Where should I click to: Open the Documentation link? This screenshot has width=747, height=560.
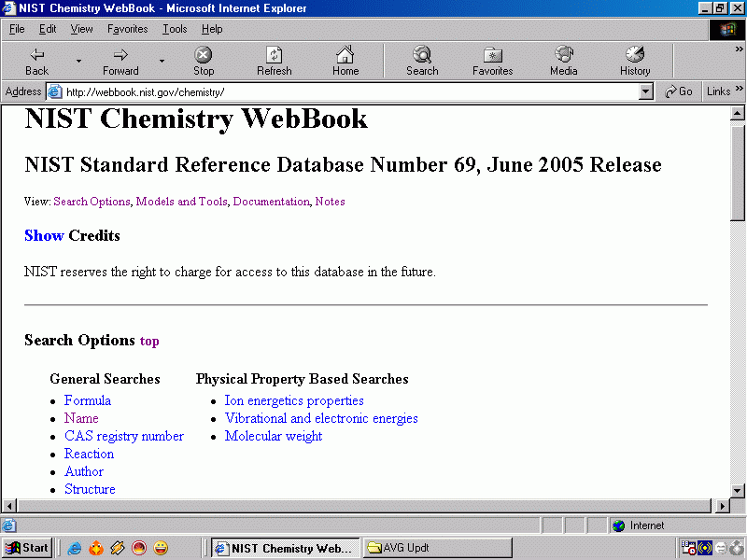coord(271,202)
